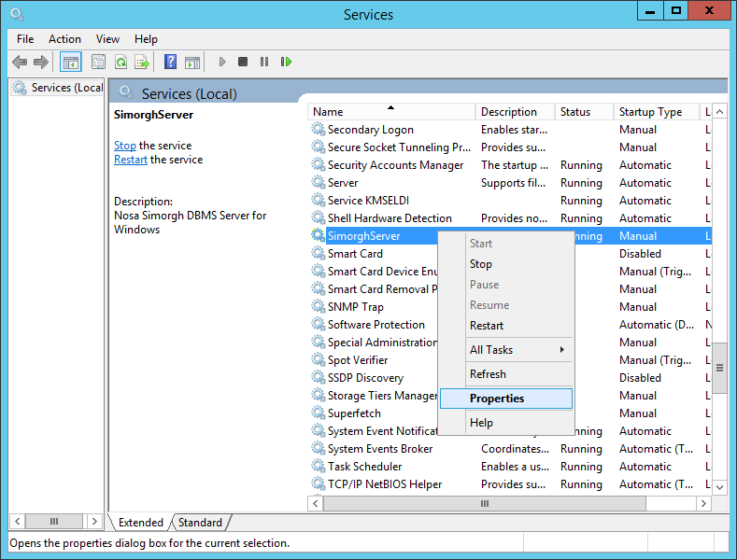Sort by the Description column header
The height and width of the screenshot is (560, 737).
515,112
